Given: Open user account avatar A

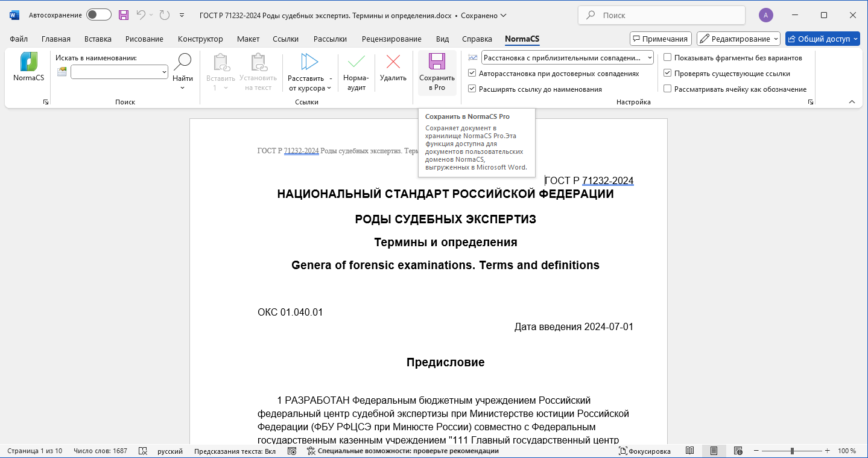Looking at the screenshot, I should 766,15.
